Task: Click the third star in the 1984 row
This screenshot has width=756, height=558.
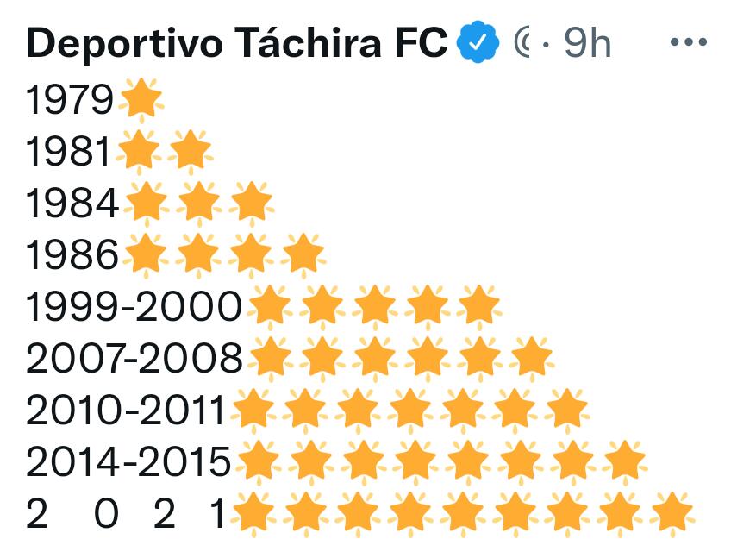Action: [251, 203]
